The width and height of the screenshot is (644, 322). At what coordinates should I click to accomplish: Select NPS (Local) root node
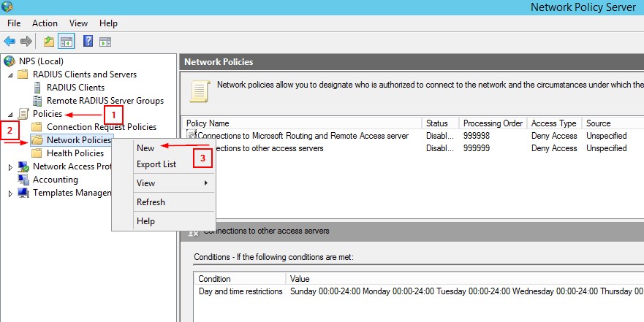pyautogui.click(x=41, y=61)
